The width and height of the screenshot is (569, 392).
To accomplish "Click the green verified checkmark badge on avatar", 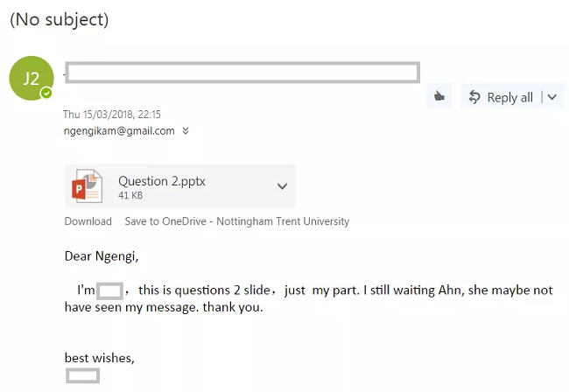I will 46,94.
